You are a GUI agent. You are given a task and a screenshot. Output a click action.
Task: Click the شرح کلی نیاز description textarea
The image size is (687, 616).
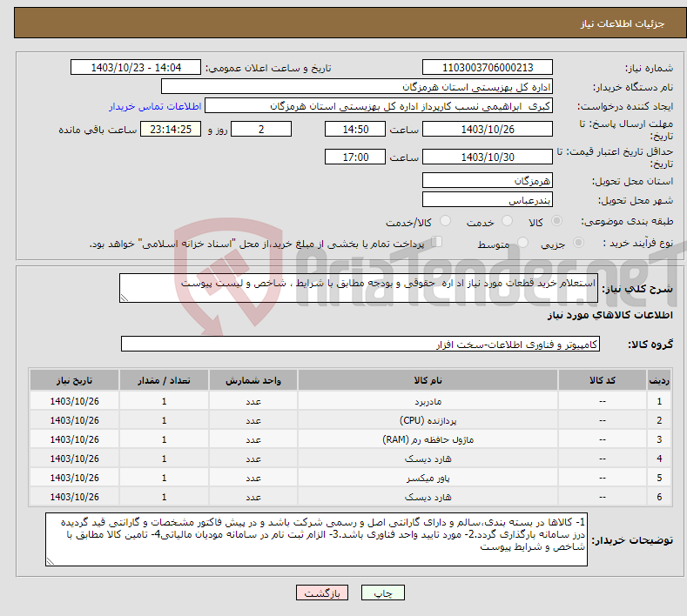pyautogui.click(x=359, y=288)
